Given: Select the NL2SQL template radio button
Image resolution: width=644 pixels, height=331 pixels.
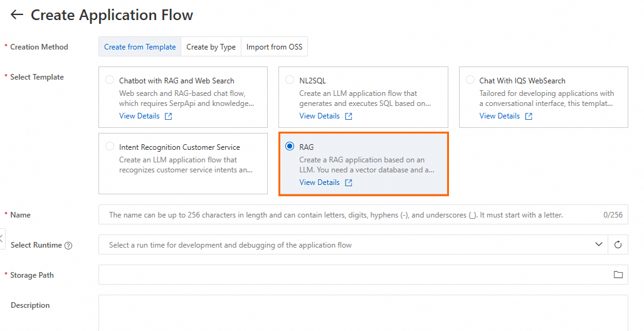Looking at the screenshot, I should [290, 80].
